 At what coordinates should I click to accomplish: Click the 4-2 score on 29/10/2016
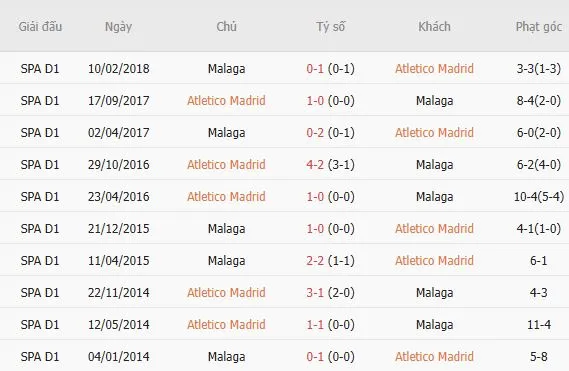315,164
